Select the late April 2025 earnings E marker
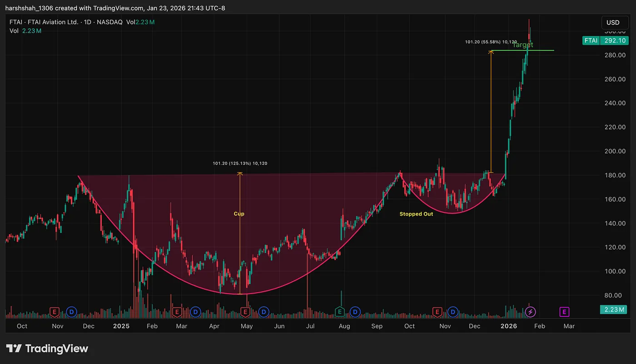Screen dimensions: 636x364 [245, 312]
